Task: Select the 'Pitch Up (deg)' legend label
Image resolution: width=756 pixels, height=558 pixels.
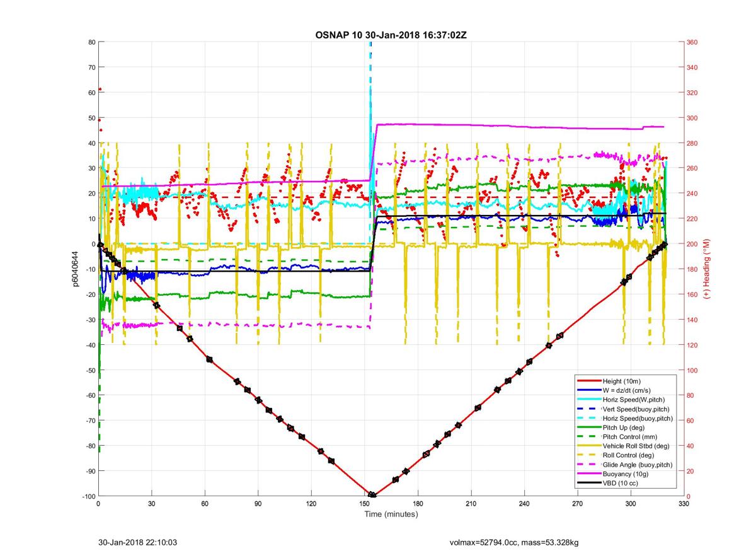Action: [x=624, y=427]
